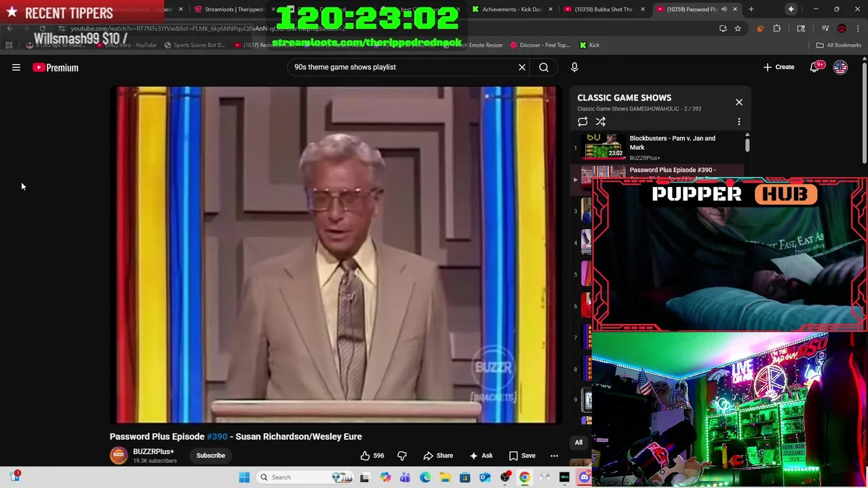The width and height of the screenshot is (868, 488).
Task: Open Chrome extensions puzzle icon
Action: [x=777, y=28]
